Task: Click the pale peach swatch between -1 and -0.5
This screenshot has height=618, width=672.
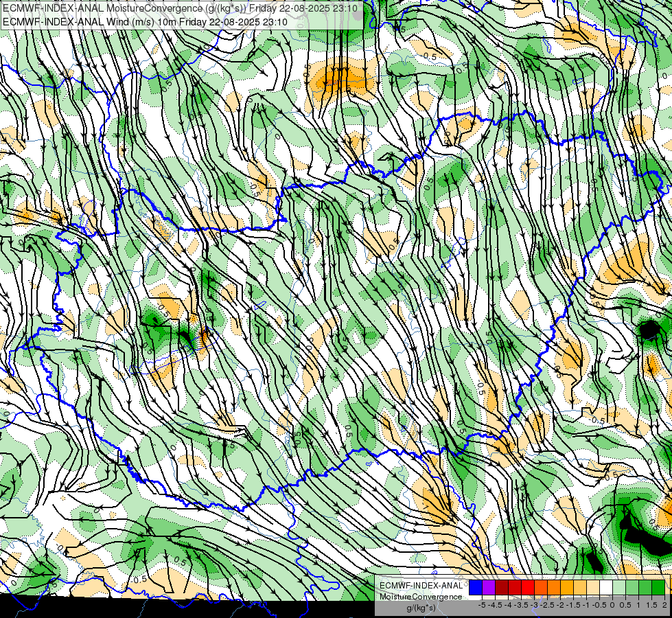Action: click(593, 588)
